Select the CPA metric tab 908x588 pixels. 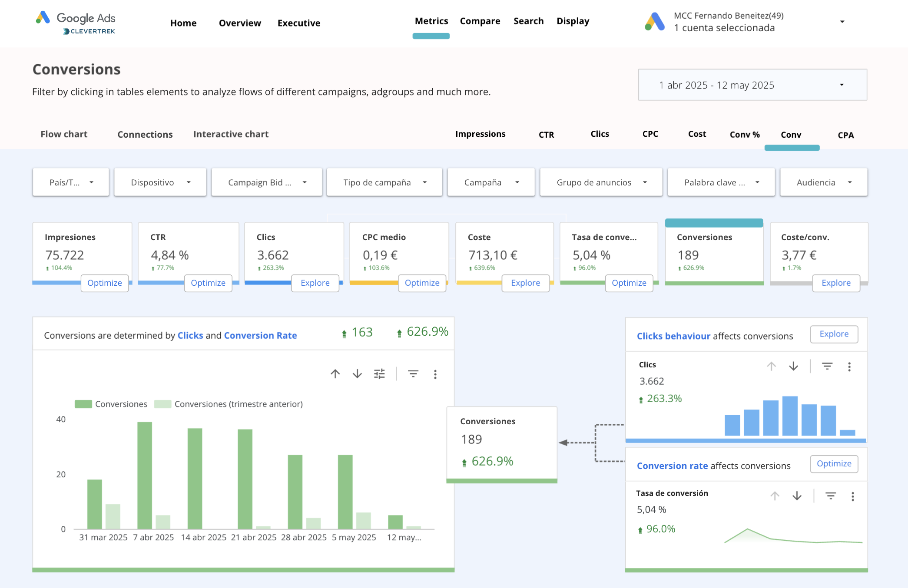[846, 135]
